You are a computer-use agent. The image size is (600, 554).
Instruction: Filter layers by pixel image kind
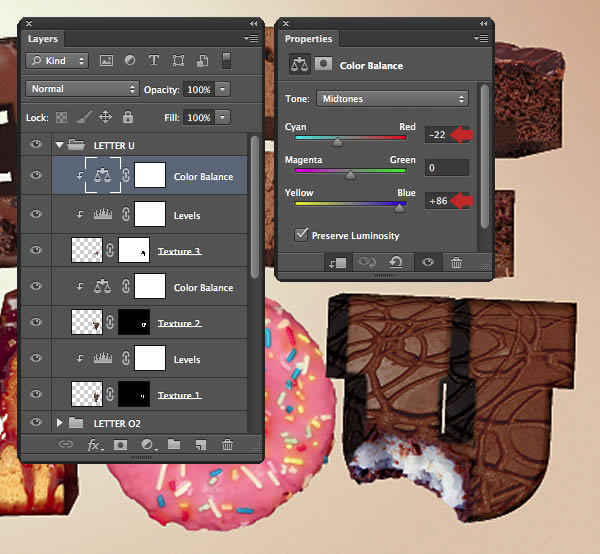pyautogui.click(x=106, y=61)
